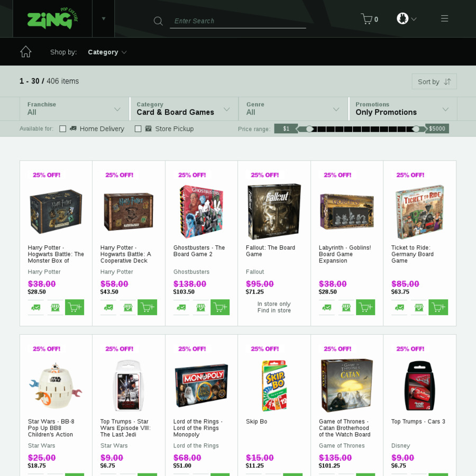Enable the Store Pickup checkbox
The width and height of the screenshot is (476, 476).
point(138,129)
